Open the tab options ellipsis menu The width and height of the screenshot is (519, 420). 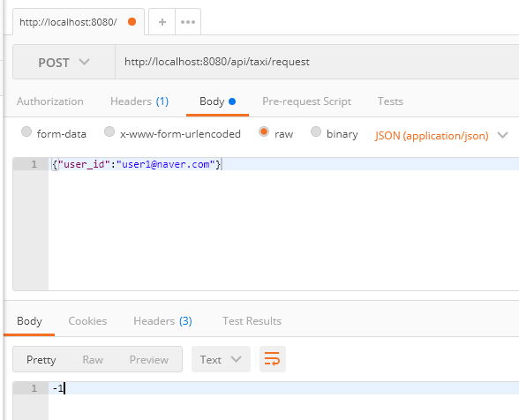188,22
